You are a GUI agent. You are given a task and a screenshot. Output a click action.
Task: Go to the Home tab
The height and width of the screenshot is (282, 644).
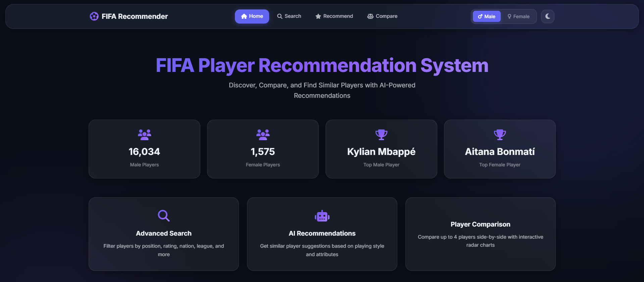pyautogui.click(x=252, y=16)
